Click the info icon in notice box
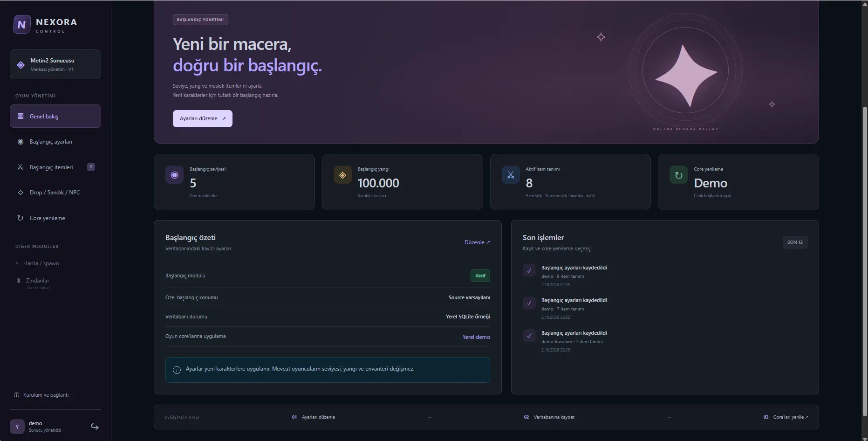Screen dimensions: 868x441 pos(177,370)
